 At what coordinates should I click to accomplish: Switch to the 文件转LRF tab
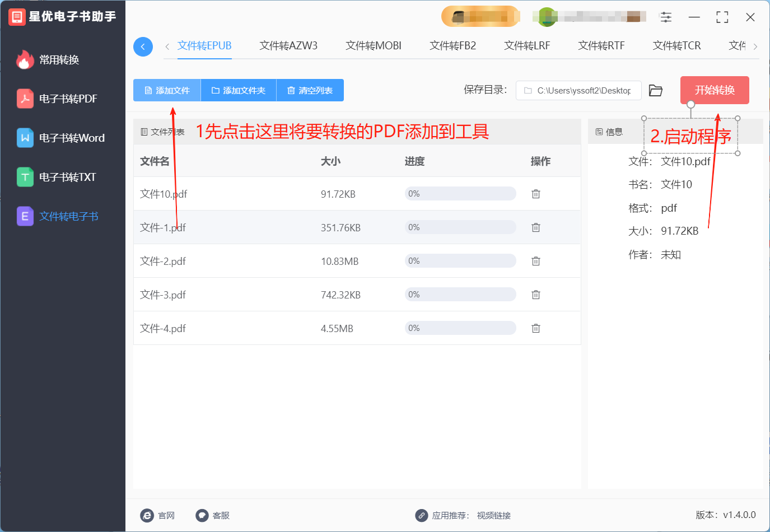click(x=527, y=45)
